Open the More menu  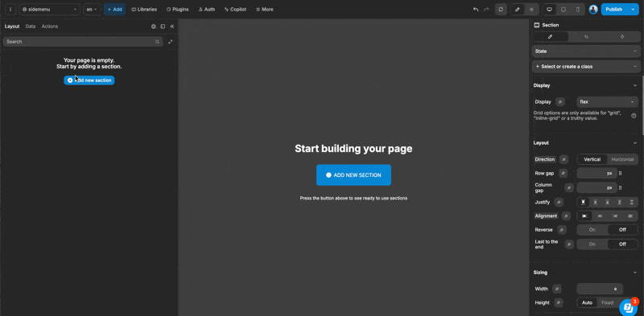tap(265, 10)
